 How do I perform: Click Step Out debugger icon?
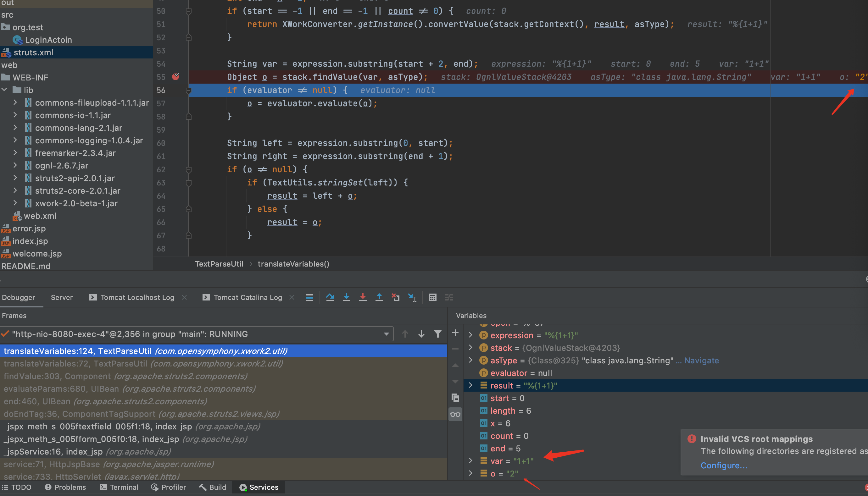pos(379,297)
